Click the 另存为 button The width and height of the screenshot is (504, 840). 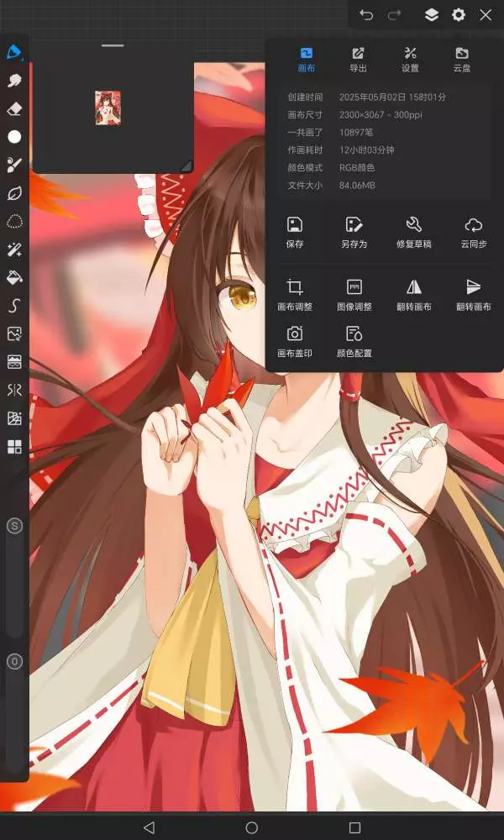[354, 233]
